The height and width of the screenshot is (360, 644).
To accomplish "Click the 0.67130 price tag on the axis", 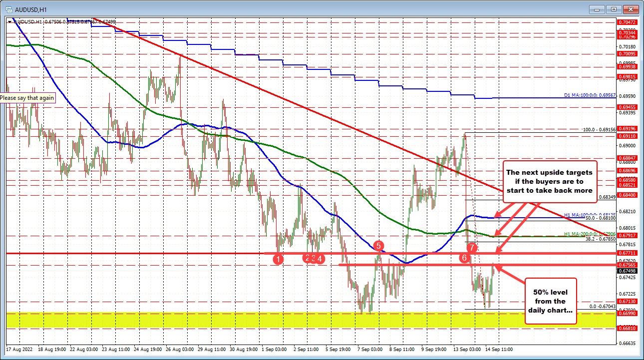I will coord(628,302).
